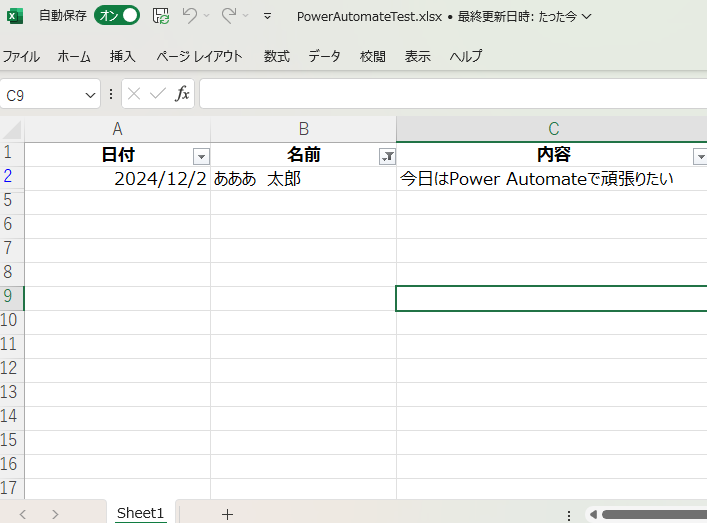707x523 pixels.
Task: Click the Select All corner triangle
Action: 12,129
